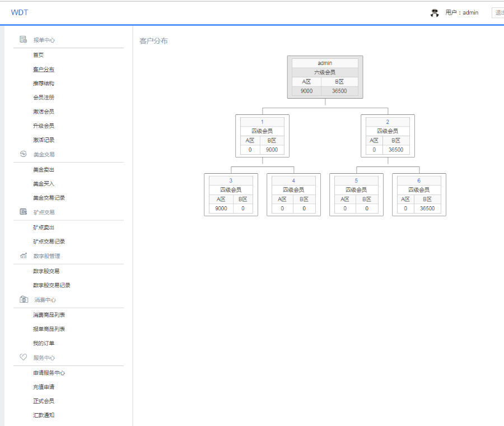Screen dimensions: 504x426
Task: Click the WDT logo link
Action: 20,12
